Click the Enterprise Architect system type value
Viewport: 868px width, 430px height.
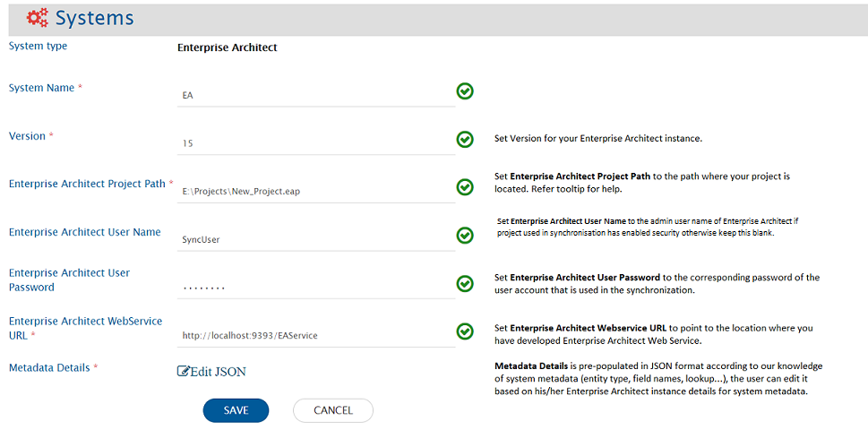228,47
